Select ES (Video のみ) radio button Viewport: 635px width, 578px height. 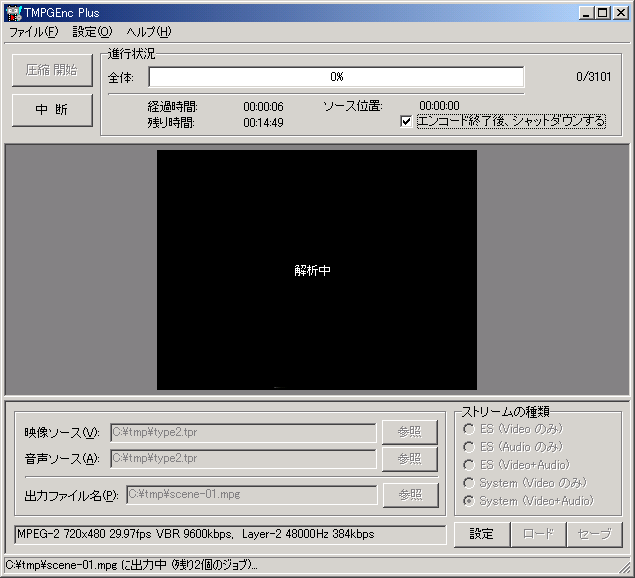coord(469,429)
